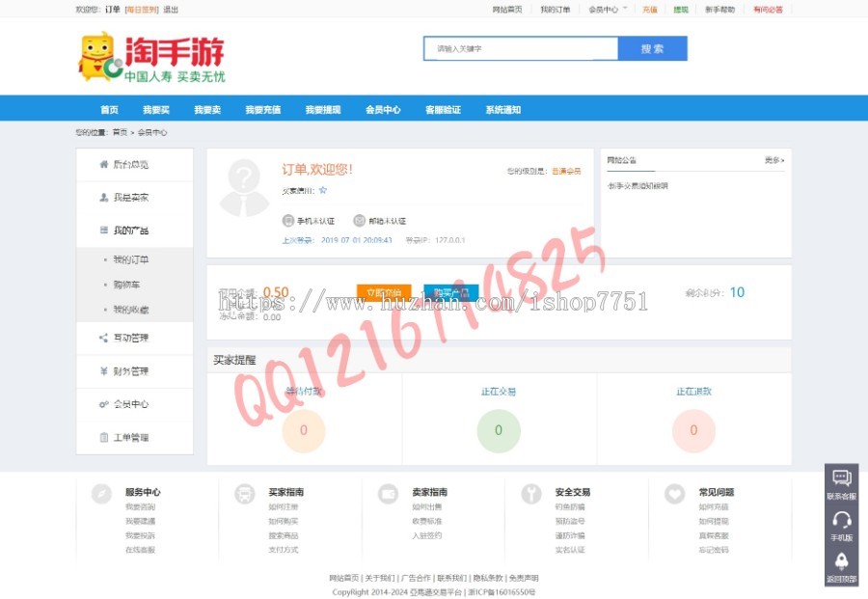Select 我要买 in the navigation bar
The image size is (868, 599).
156,110
